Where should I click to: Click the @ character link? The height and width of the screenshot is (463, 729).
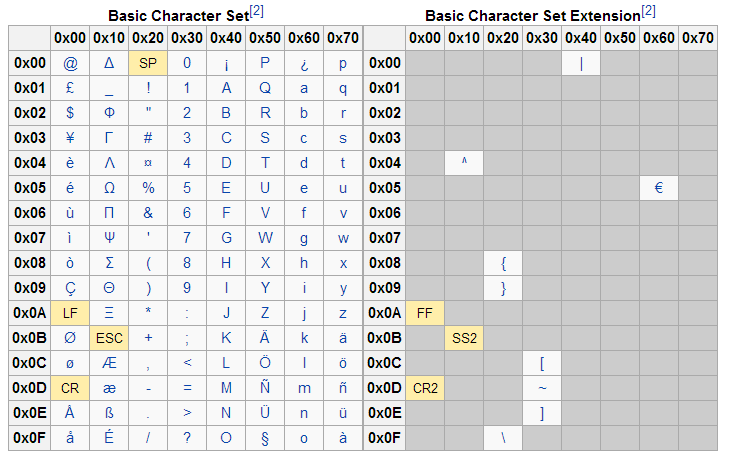click(70, 63)
